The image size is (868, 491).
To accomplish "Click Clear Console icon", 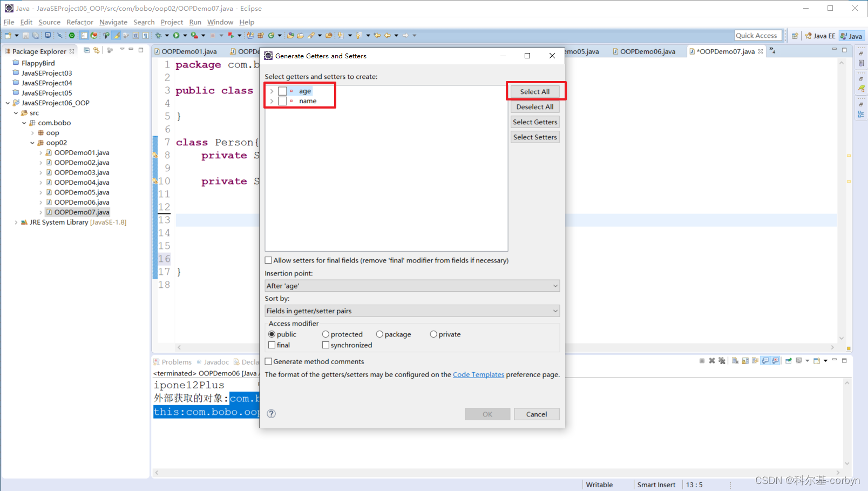I will 735,361.
